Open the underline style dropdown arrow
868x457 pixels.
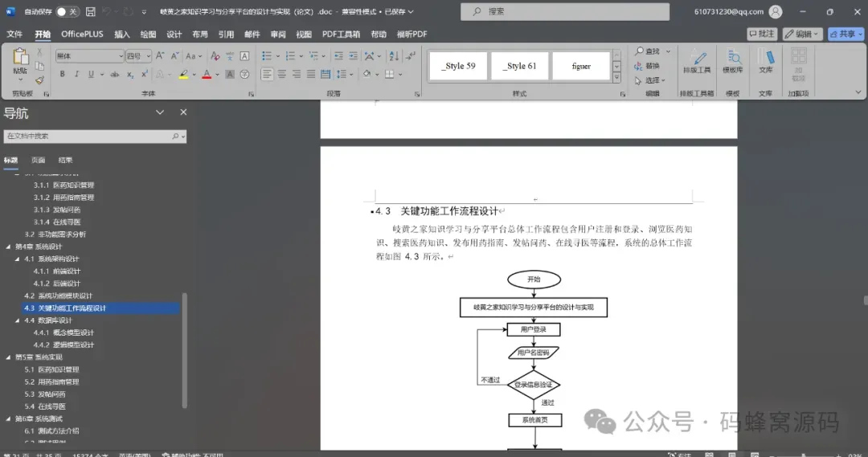coord(102,74)
